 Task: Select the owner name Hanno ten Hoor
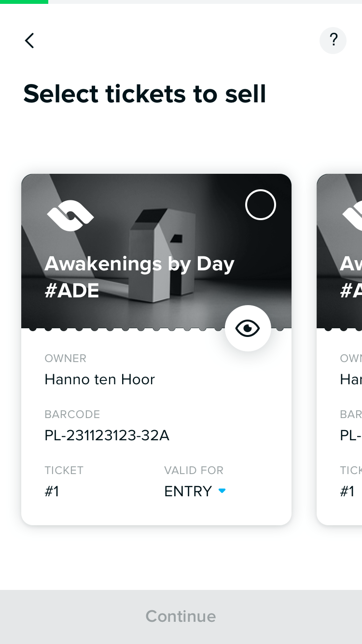click(100, 379)
